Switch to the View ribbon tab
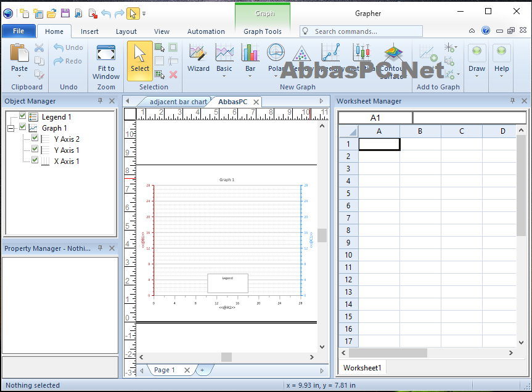This screenshot has width=532, height=392. 162,31
